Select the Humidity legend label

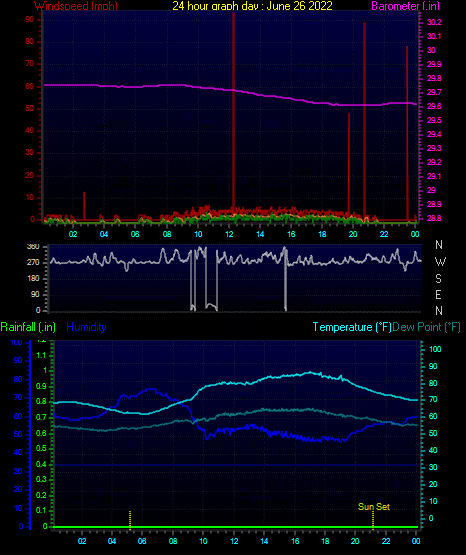(x=86, y=327)
